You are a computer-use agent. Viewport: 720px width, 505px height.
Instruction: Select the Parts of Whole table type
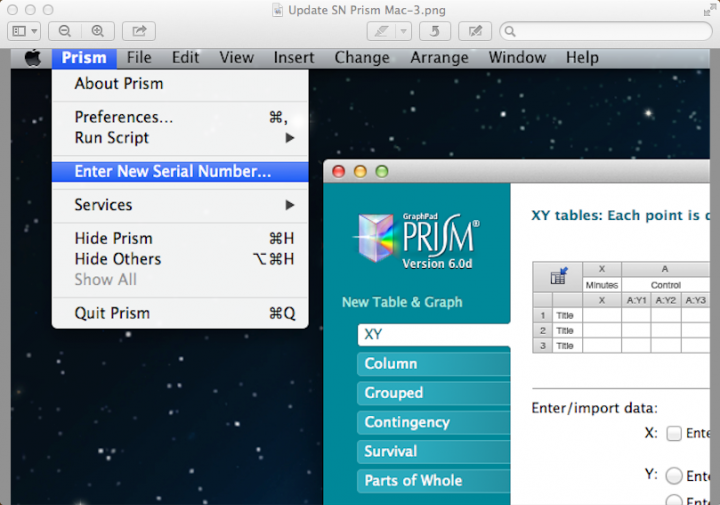click(x=434, y=481)
